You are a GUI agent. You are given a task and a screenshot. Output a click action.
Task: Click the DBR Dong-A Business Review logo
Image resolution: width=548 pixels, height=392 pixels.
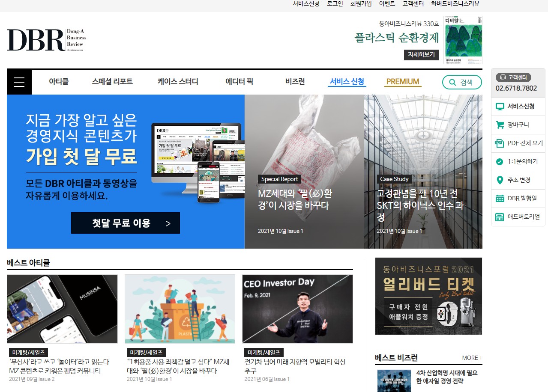(47, 40)
